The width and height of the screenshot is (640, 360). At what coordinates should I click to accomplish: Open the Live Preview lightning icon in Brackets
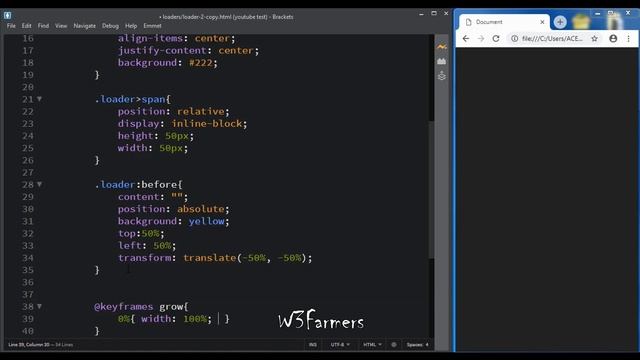tap(442, 47)
